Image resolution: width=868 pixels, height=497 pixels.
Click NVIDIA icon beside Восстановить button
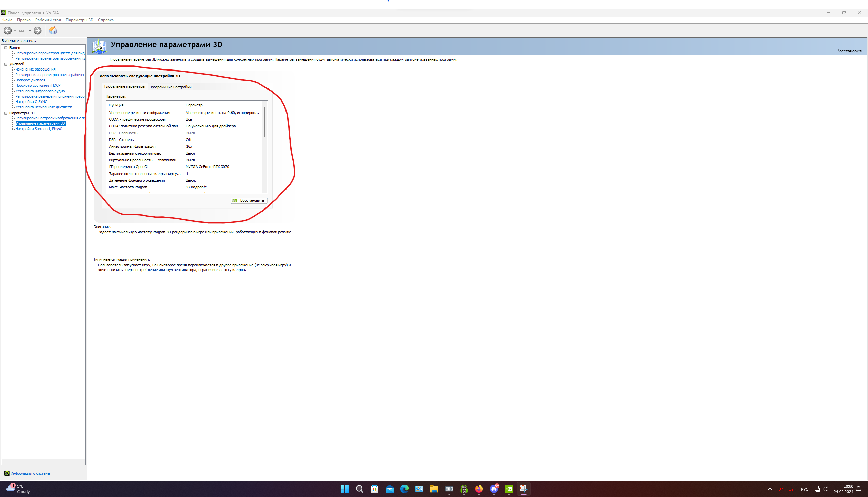(235, 200)
